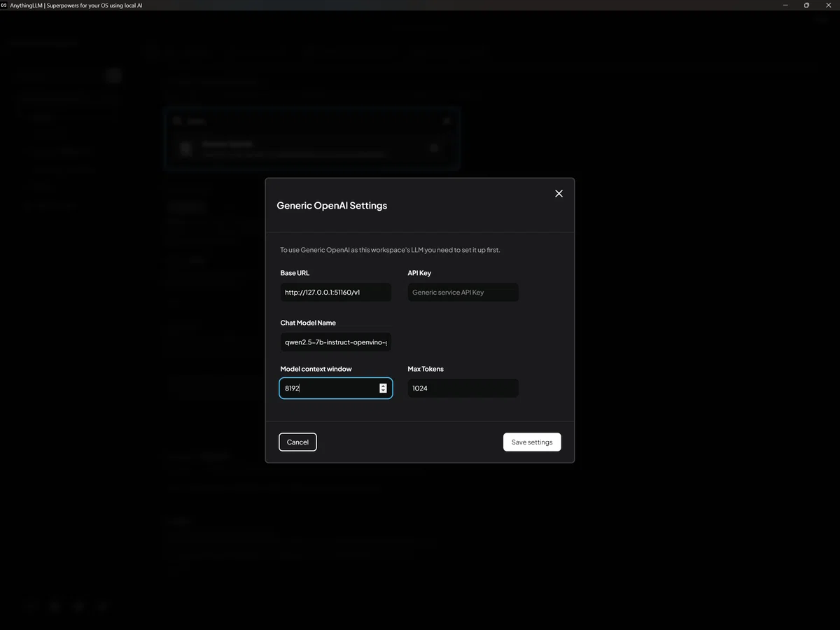
Task: Save settings for Generic OpenAI
Action: coord(532,442)
